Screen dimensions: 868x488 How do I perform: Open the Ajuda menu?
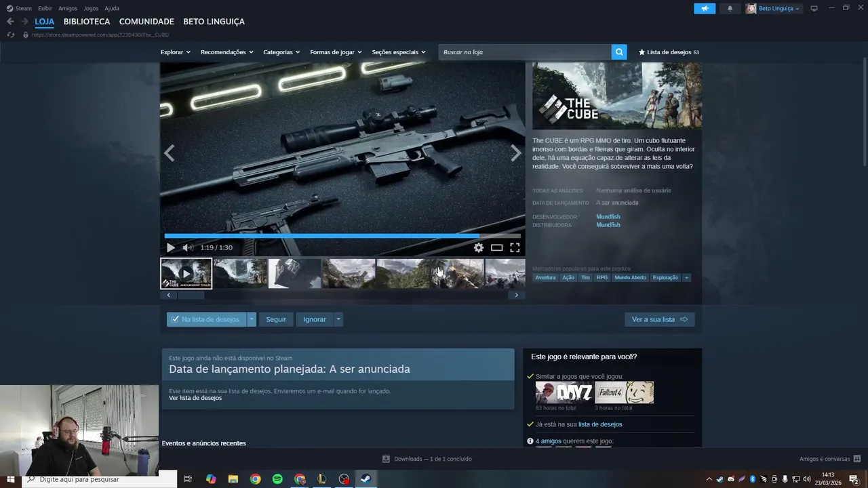[112, 8]
